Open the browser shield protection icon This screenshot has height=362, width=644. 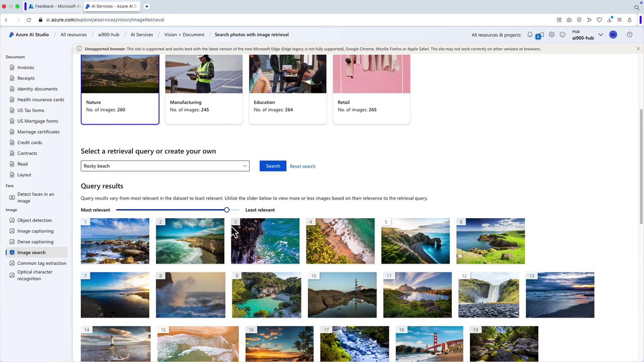coord(579,20)
